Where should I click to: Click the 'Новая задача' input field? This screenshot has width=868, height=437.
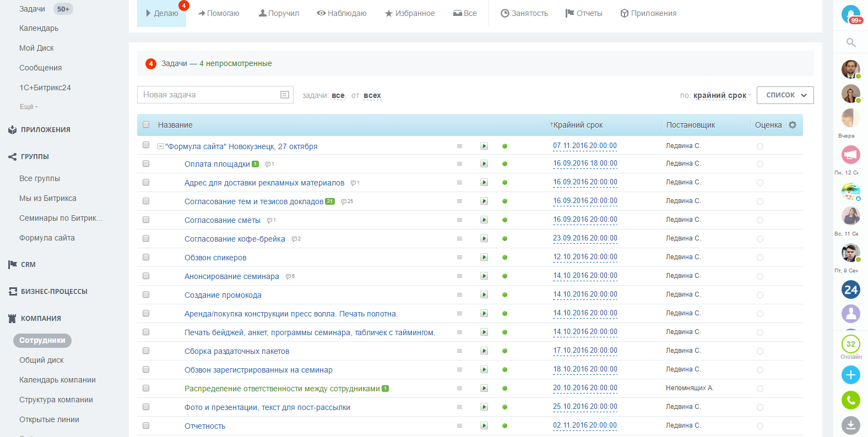209,95
